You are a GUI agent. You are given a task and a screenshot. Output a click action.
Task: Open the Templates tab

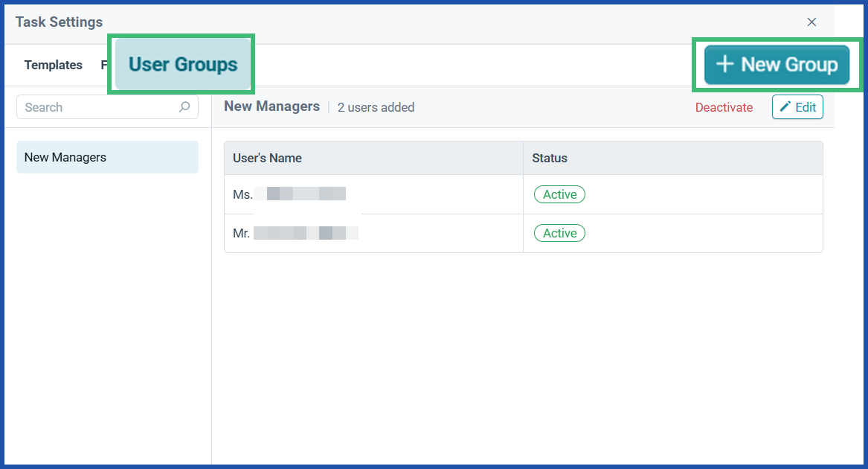pyautogui.click(x=53, y=65)
